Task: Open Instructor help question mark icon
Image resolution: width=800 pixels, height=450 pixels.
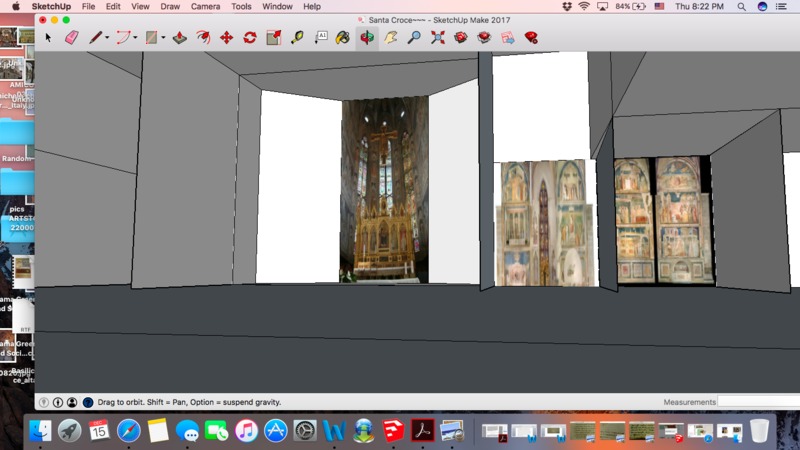Action: point(88,402)
